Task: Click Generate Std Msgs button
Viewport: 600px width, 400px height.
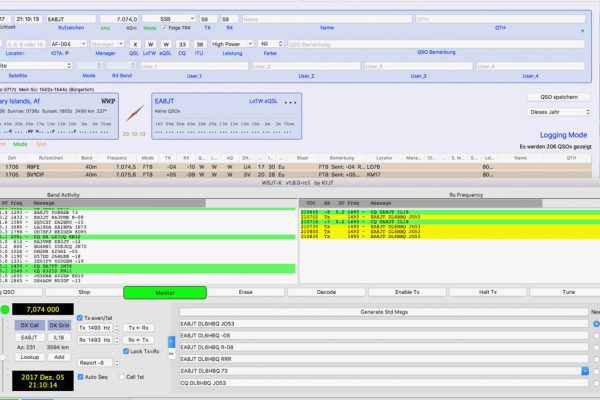Action: tap(384, 312)
